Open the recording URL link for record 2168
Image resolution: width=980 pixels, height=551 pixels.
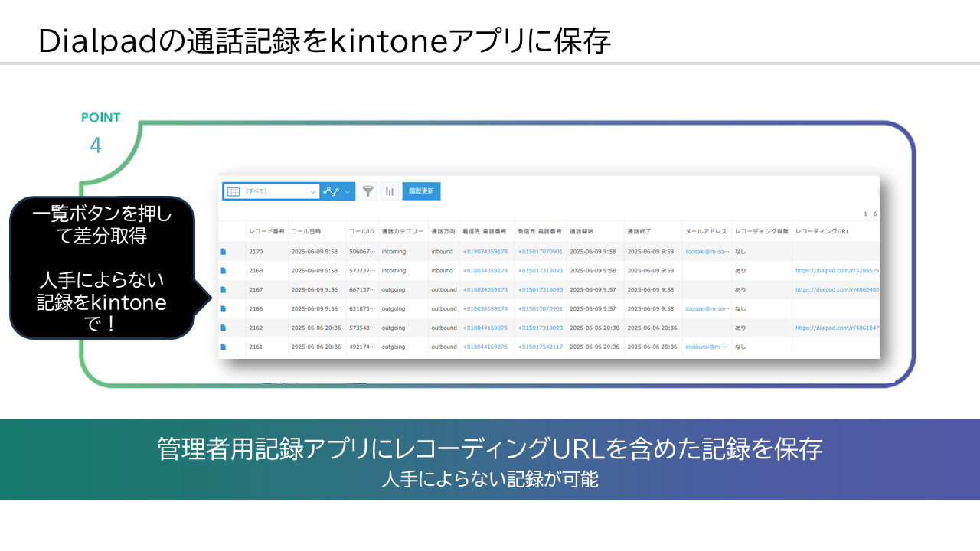pos(837,270)
